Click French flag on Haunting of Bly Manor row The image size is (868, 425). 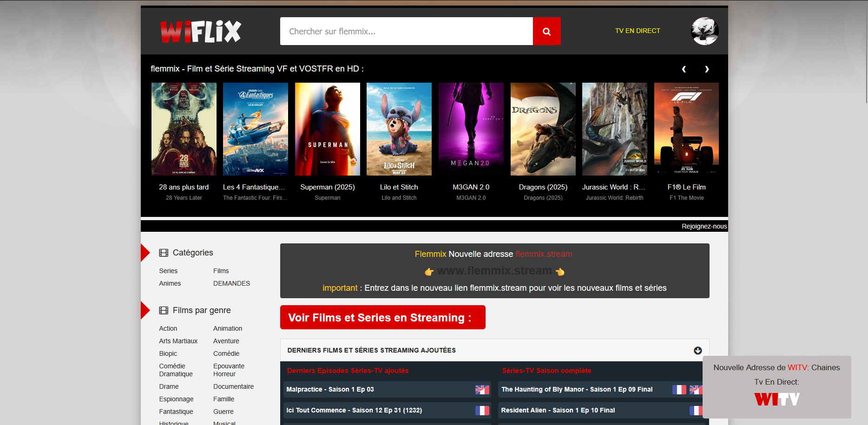pos(679,390)
